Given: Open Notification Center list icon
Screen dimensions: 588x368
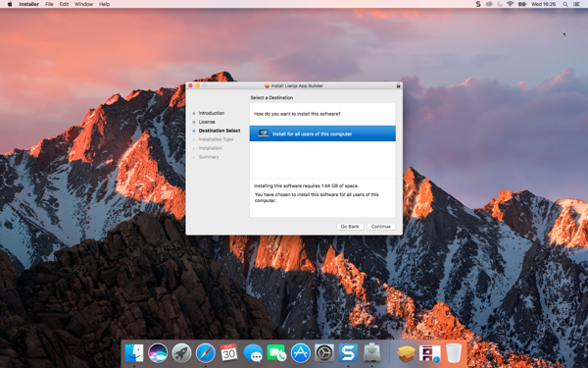Looking at the screenshot, I should [x=577, y=4].
